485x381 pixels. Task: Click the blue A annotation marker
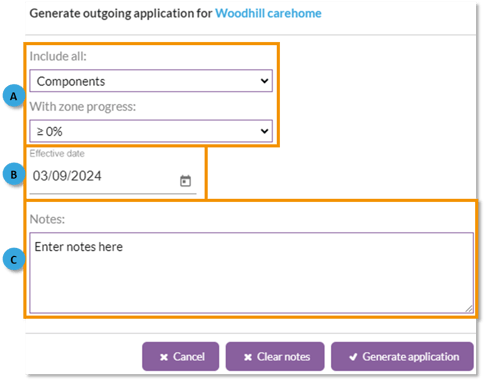click(13, 96)
